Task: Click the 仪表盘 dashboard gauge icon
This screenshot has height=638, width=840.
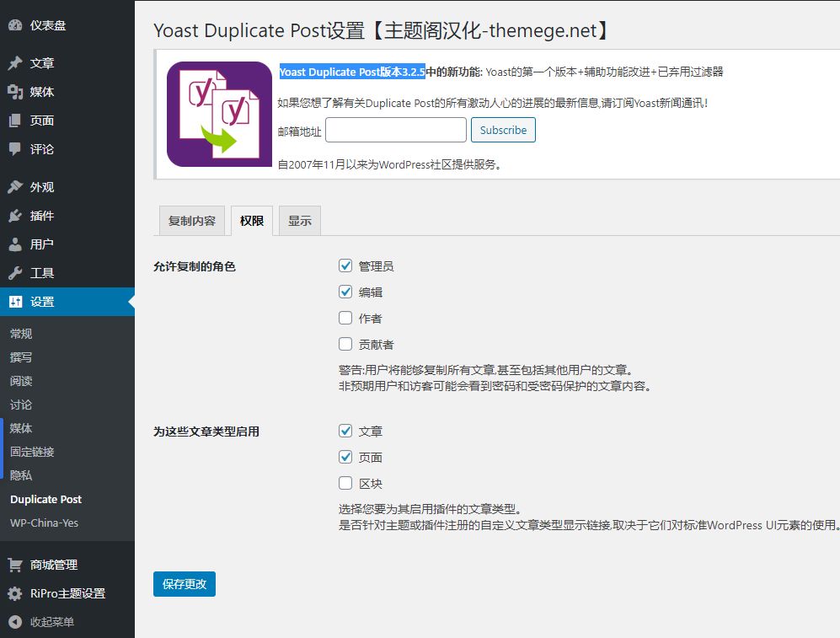Action: coord(15,25)
